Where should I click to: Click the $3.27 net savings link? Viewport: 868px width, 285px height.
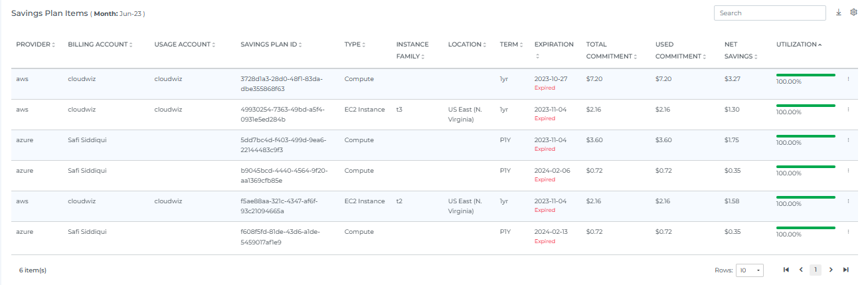point(732,79)
